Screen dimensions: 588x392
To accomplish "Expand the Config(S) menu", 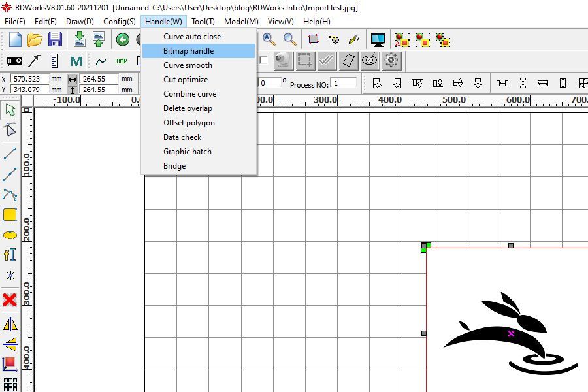I will [x=119, y=22].
